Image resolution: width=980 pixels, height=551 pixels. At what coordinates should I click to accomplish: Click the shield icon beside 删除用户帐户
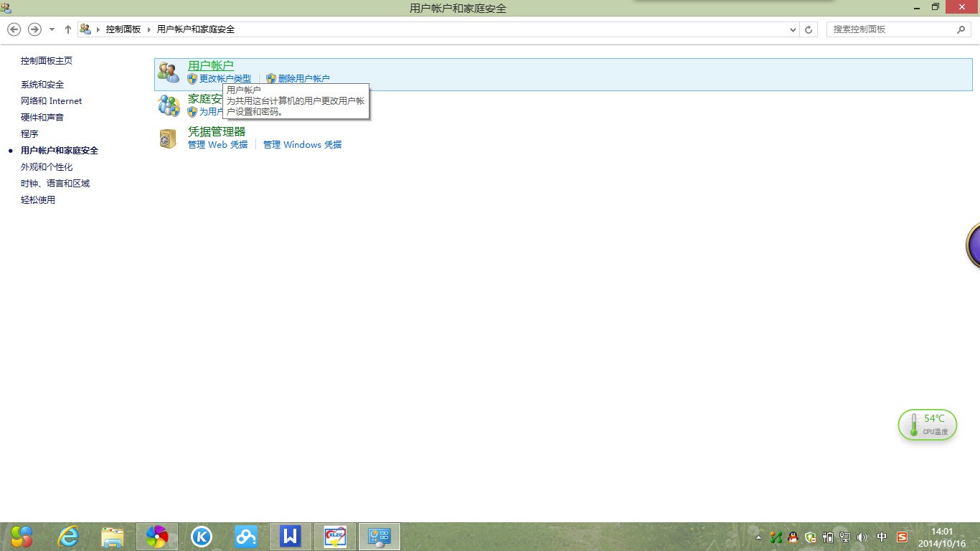click(270, 79)
